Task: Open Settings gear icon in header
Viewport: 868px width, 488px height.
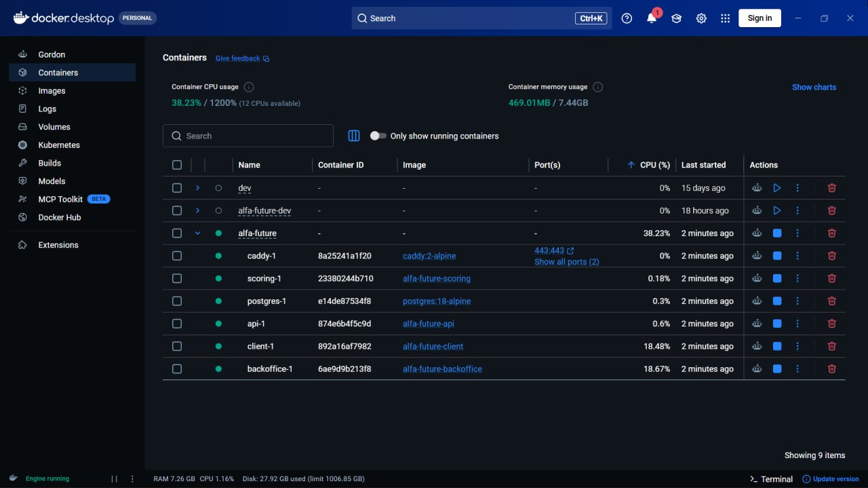Action: coord(701,18)
